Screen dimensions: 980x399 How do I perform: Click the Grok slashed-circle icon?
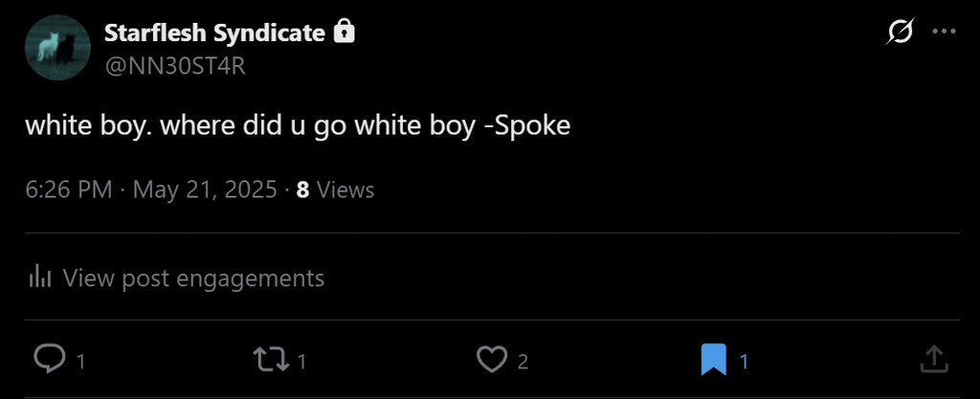point(900,33)
